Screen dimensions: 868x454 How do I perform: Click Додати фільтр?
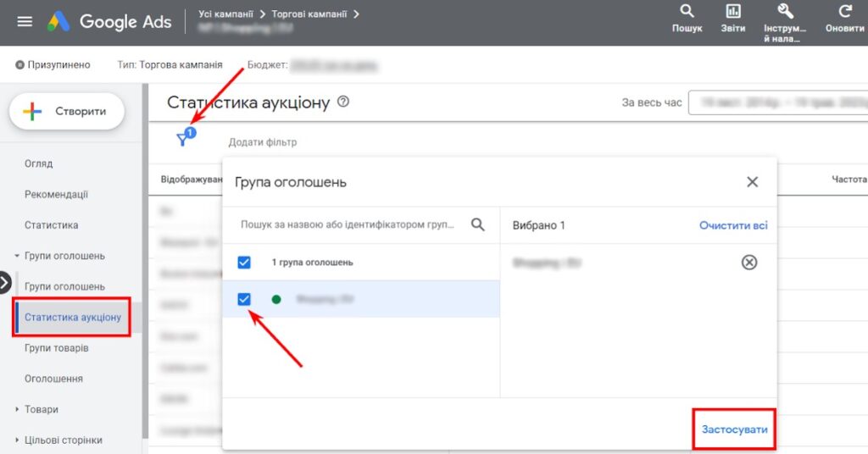pos(263,142)
